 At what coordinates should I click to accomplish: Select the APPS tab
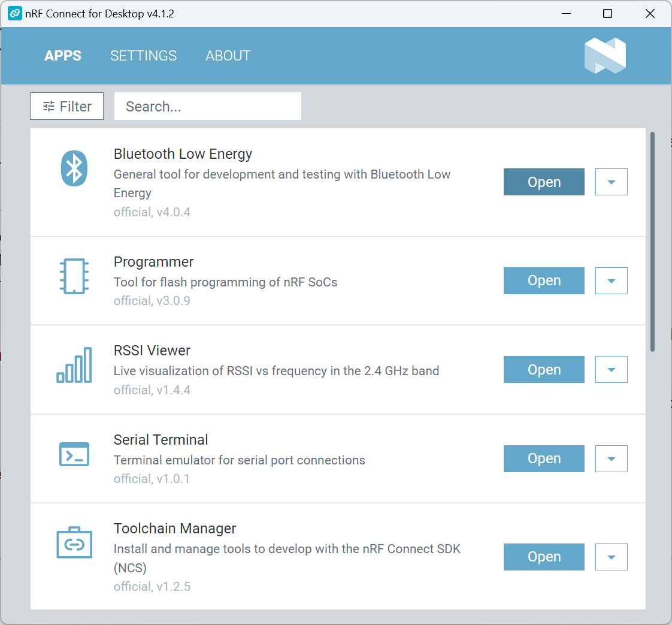click(x=62, y=56)
